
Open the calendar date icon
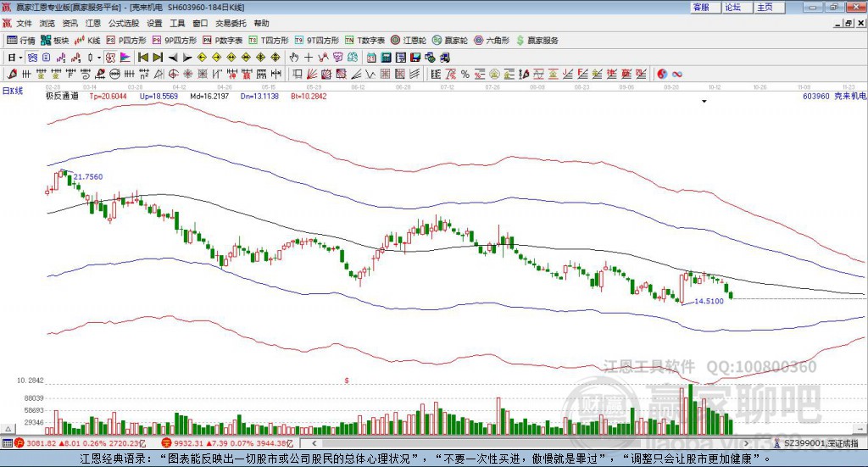coord(371,58)
